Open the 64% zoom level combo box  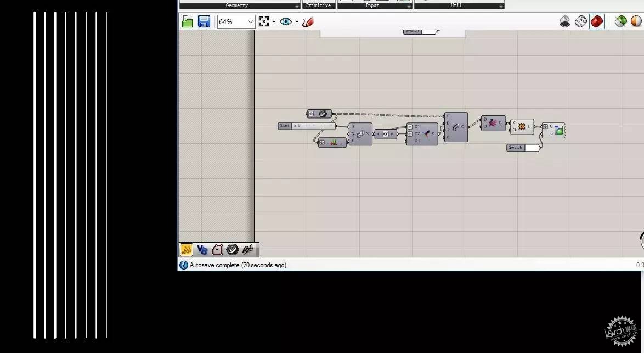[x=236, y=22]
